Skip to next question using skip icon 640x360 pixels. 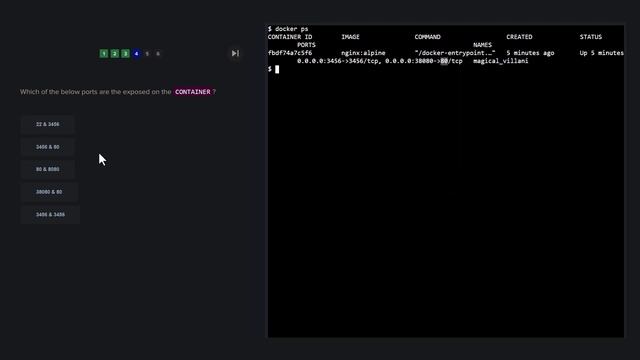click(235, 53)
